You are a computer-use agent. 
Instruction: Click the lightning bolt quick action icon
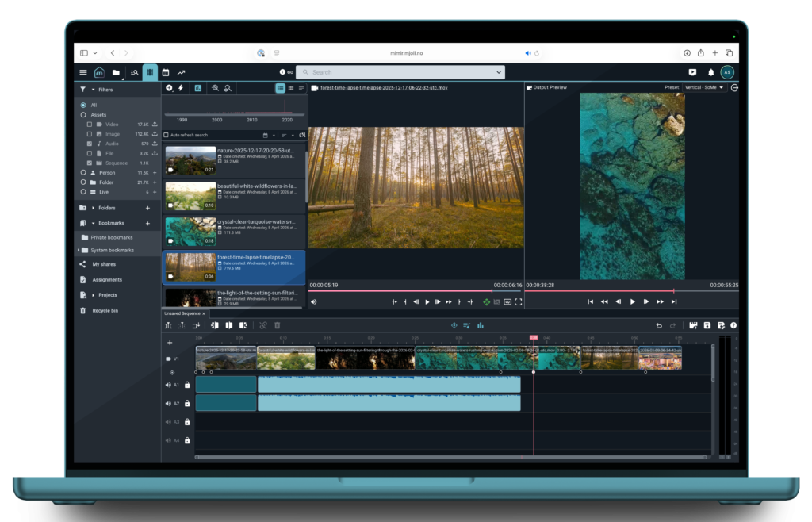181,88
